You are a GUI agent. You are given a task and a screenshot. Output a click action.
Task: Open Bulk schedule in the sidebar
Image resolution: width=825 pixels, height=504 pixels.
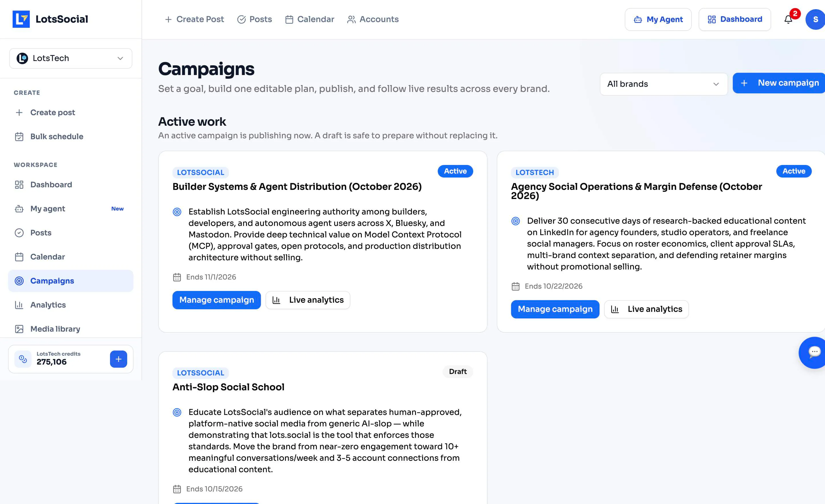click(x=71, y=137)
